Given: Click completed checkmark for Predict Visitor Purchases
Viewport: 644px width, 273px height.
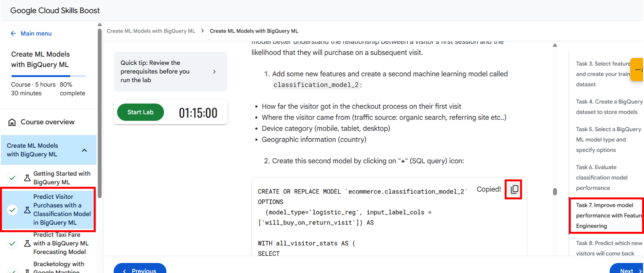Looking at the screenshot, I should [13, 210].
